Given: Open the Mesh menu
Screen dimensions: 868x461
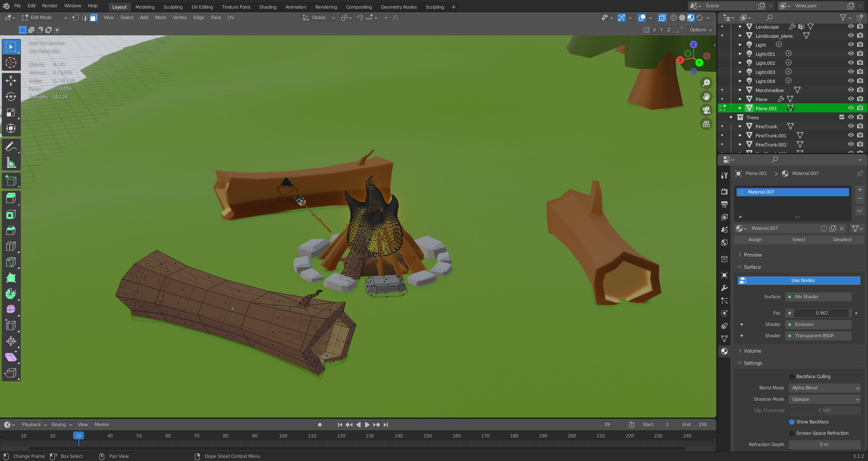Looking at the screenshot, I should pos(160,18).
